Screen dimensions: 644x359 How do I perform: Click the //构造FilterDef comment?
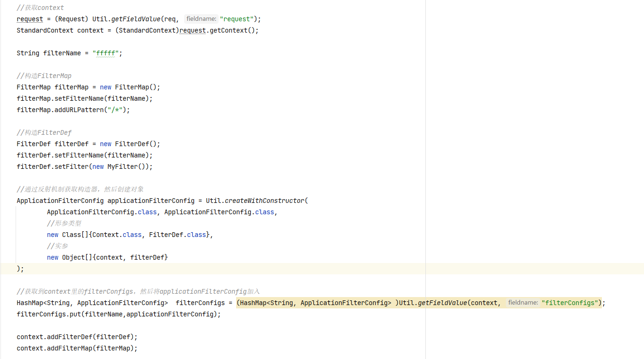point(44,132)
